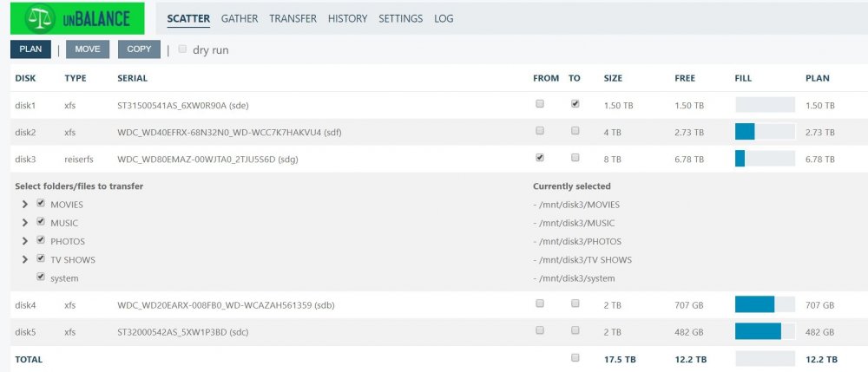Viewport: 868px width, 372px height.
Task: Uncheck the MOVIES folder checkbox
Action: coord(41,204)
